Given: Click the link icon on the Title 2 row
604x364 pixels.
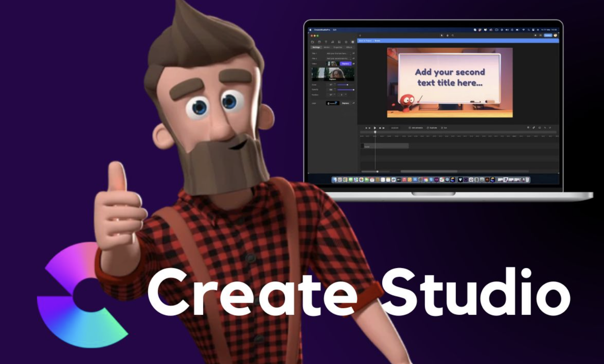Looking at the screenshot, I should click(354, 58).
